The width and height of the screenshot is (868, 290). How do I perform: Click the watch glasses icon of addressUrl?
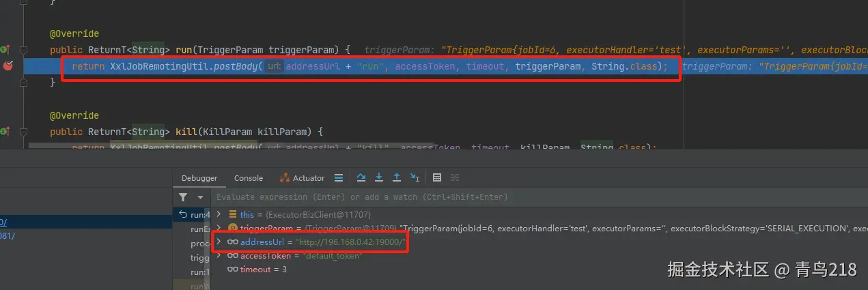tap(232, 242)
